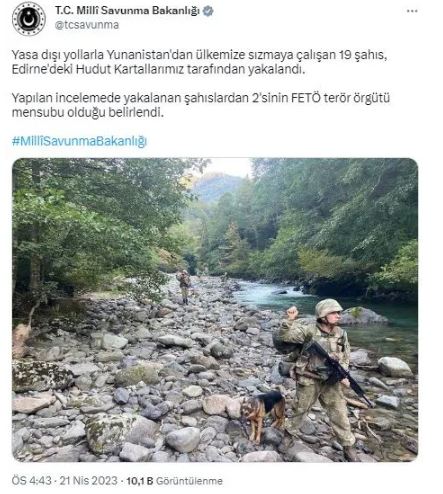Viewport: 443px width, 494px height.
Task: Click the distant soldier walking on rocks
Action: (184, 287)
